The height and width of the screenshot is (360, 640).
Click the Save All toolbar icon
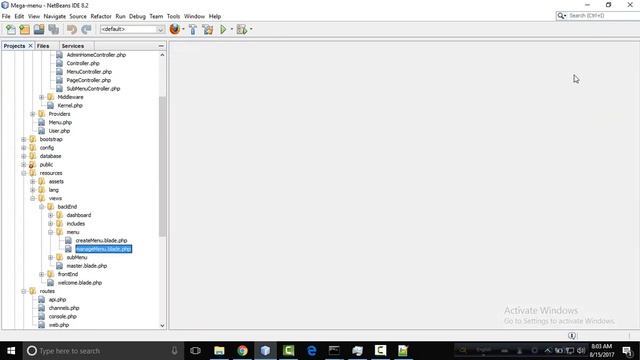pyautogui.click(x=53, y=29)
